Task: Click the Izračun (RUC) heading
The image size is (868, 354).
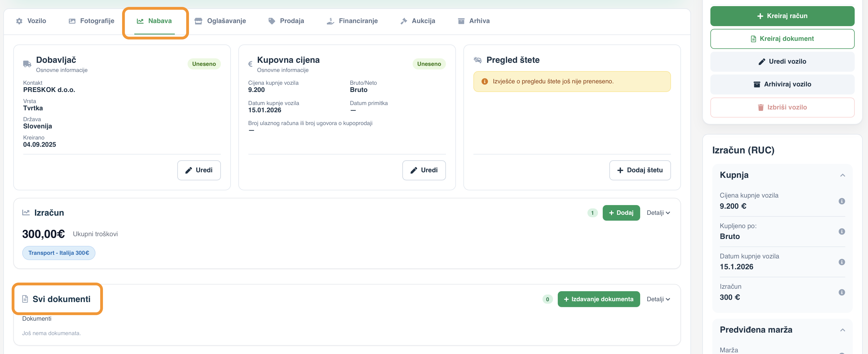Action: 743,150
